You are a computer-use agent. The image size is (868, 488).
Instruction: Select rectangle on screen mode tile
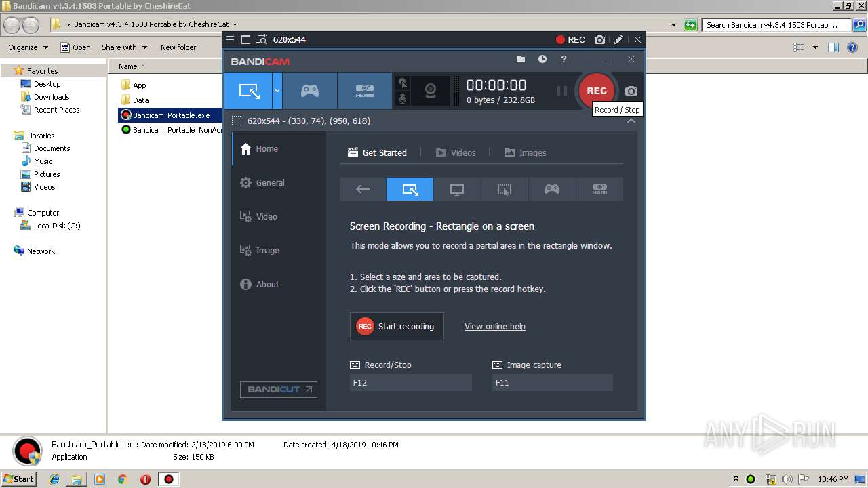click(410, 190)
